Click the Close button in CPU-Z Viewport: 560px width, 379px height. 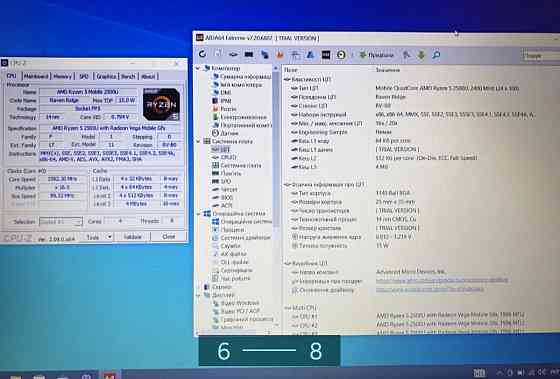tap(169, 236)
